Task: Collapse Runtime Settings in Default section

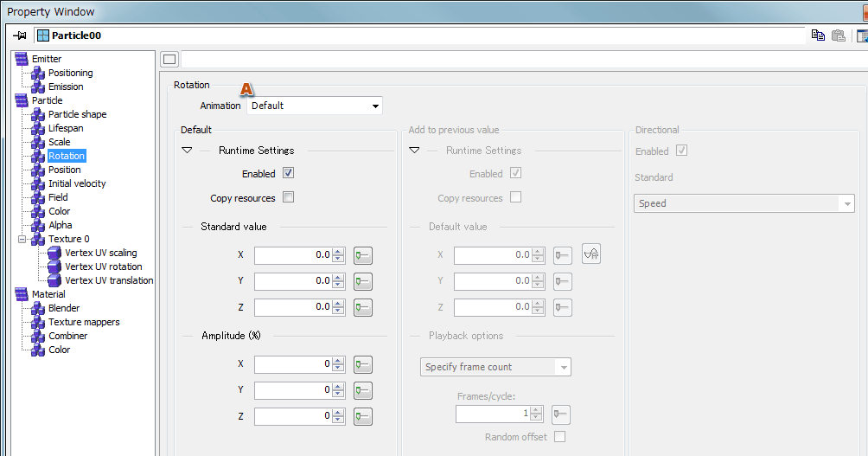Action: pyautogui.click(x=187, y=151)
